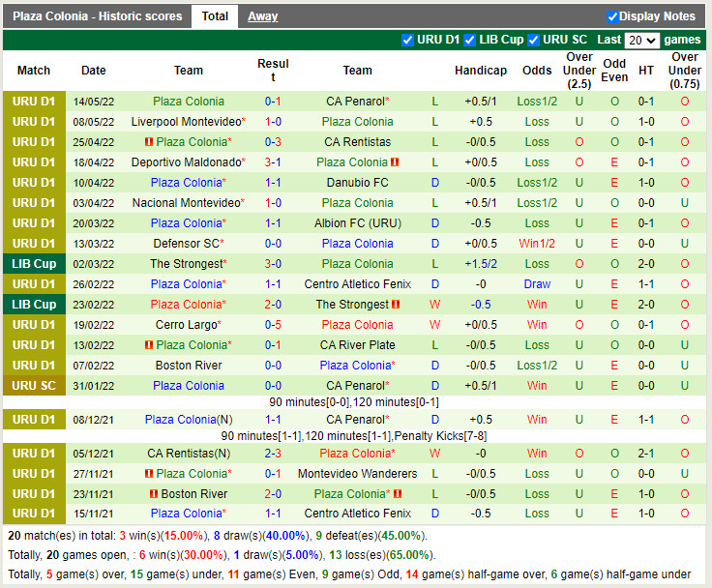712x588 pixels.
Task: Open Danubio FC team link
Action: click(357, 183)
